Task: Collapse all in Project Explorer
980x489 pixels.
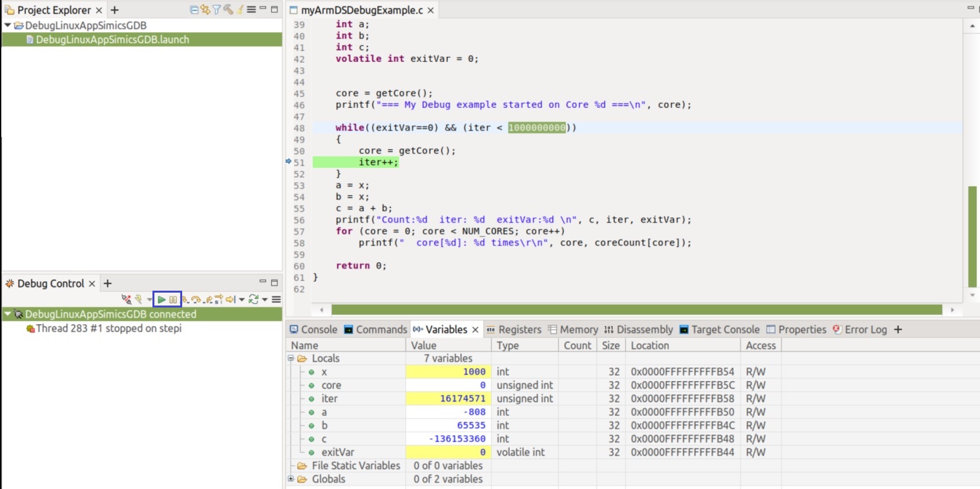Action: pos(194,10)
